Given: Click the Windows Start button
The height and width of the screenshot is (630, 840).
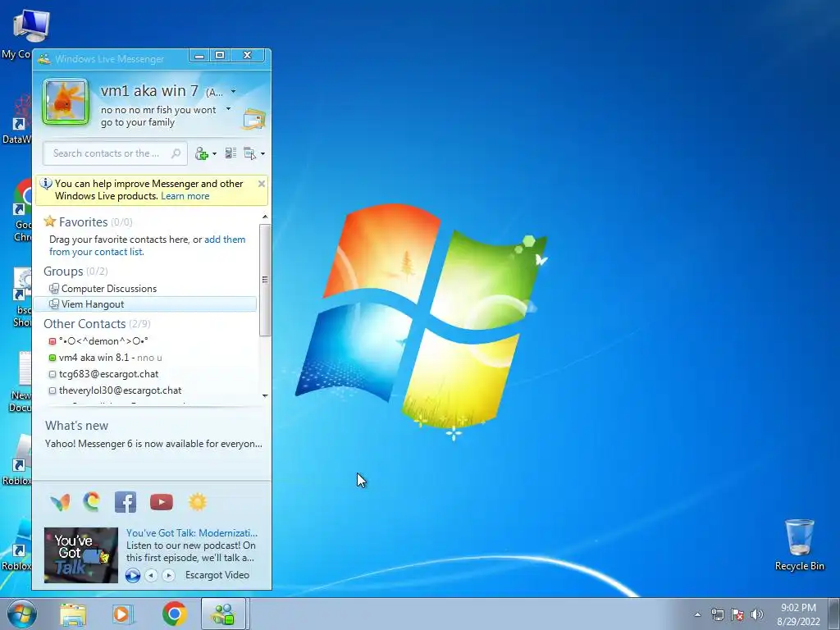Looking at the screenshot, I should point(21,614).
